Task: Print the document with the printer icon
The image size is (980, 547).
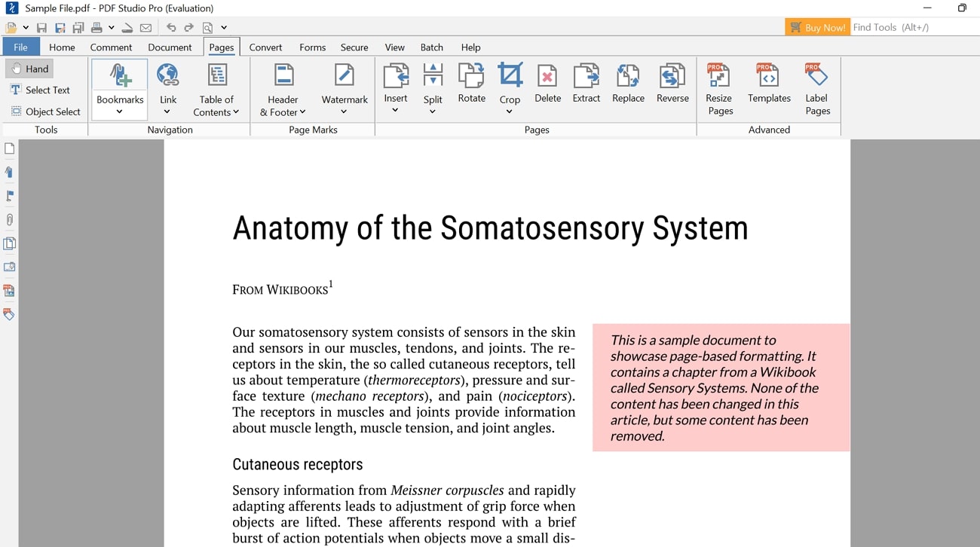Action: pyautogui.click(x=96, y=28)
